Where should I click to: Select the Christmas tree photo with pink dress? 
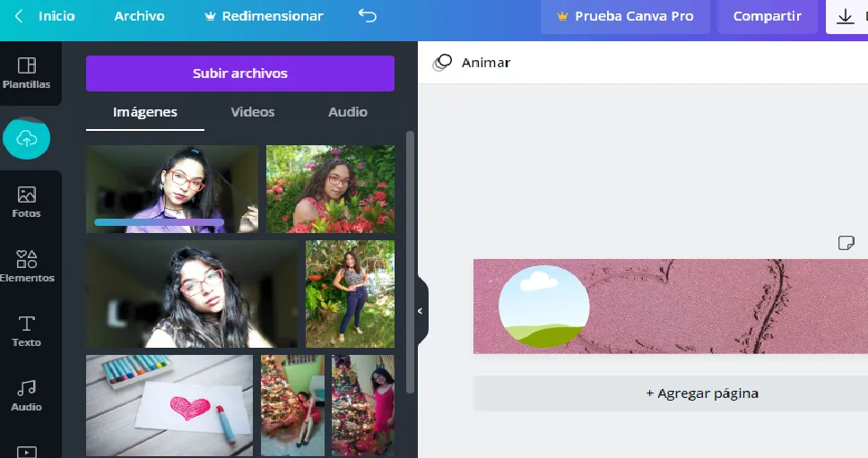363,405
